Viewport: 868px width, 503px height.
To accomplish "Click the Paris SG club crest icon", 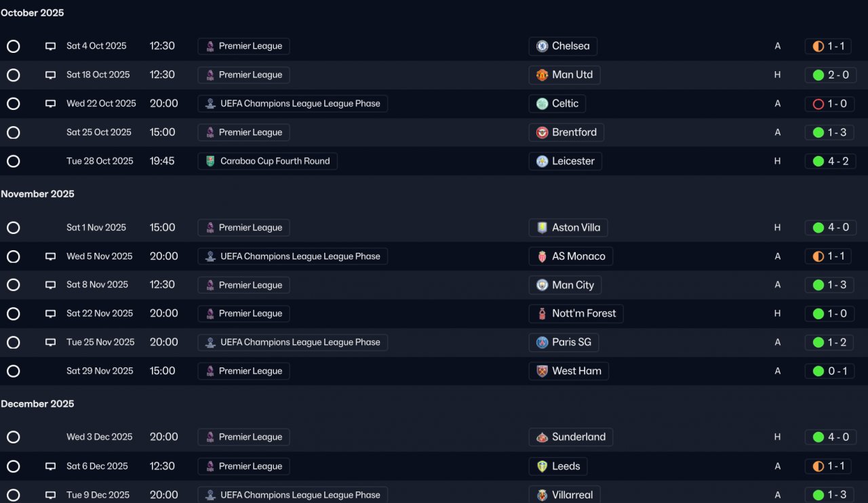I will click(x=542, y=342).
